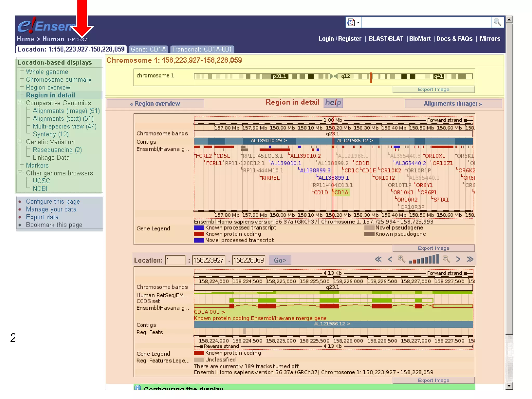Click the Go> button next to Location fields
532x399 pixels.
coord(280,260)
